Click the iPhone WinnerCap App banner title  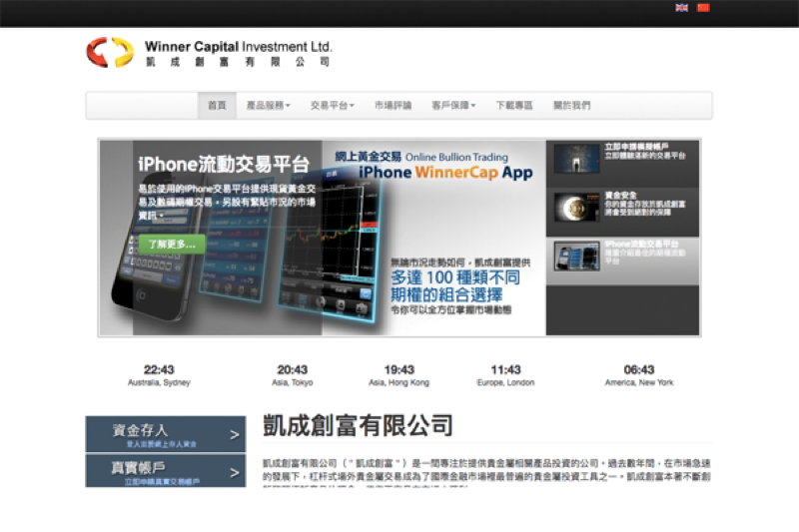[445, 173]
